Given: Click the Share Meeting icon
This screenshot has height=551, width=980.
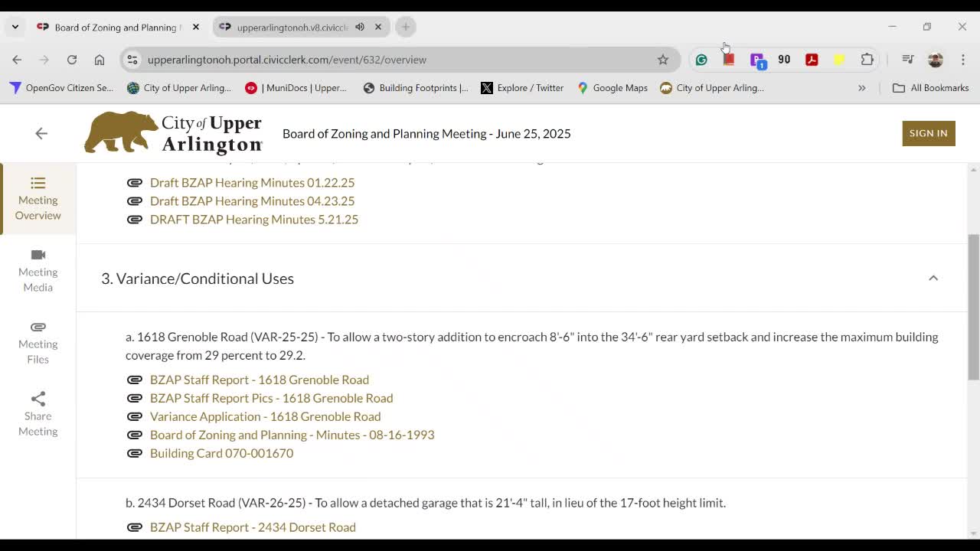Looking at the screenshot, I should (x=38, y=399).
